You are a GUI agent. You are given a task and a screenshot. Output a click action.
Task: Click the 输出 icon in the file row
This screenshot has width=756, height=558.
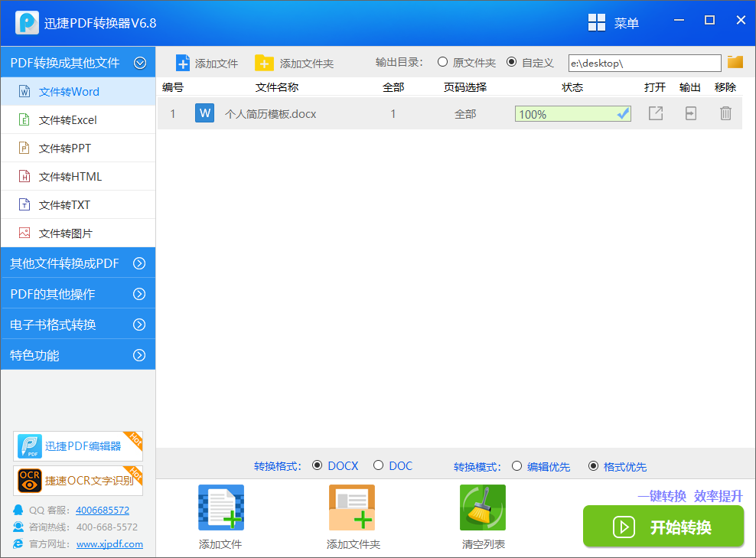(690, 113)
